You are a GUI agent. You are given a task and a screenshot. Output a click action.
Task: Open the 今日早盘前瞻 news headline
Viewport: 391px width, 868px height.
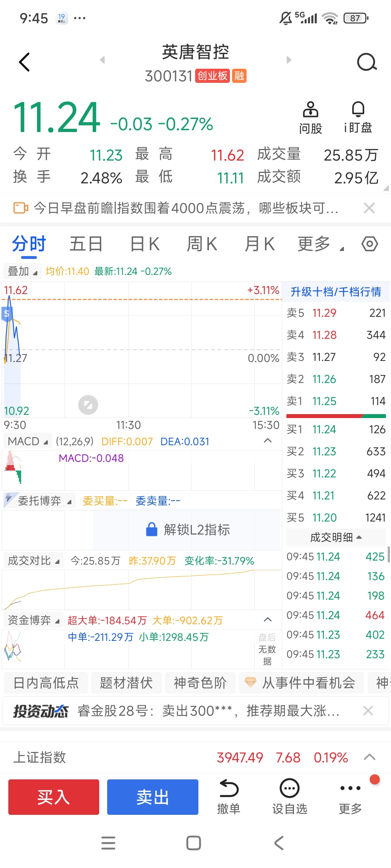(x=186, y=208)
